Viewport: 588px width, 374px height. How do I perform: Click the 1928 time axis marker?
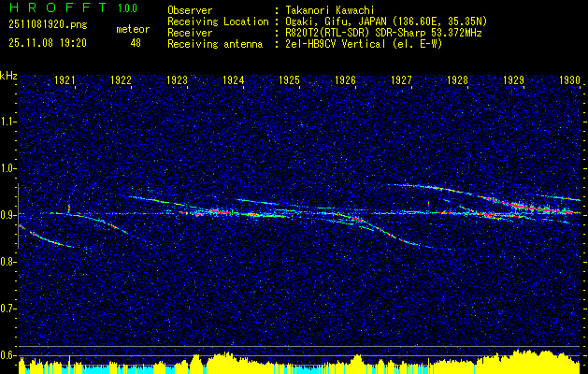[x=458, y=79]
